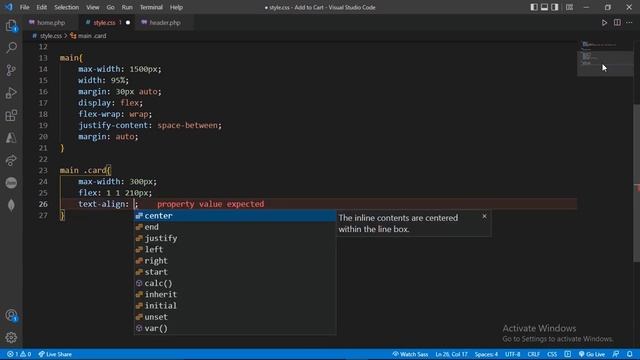Open the Go menu

(111, 7)
